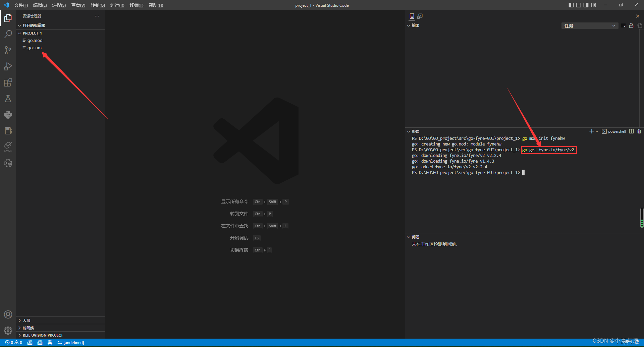The width and height of the screenshot is (644, 347).
Task: Click the first Keil build icon in status bar
Action: [30, 343]
